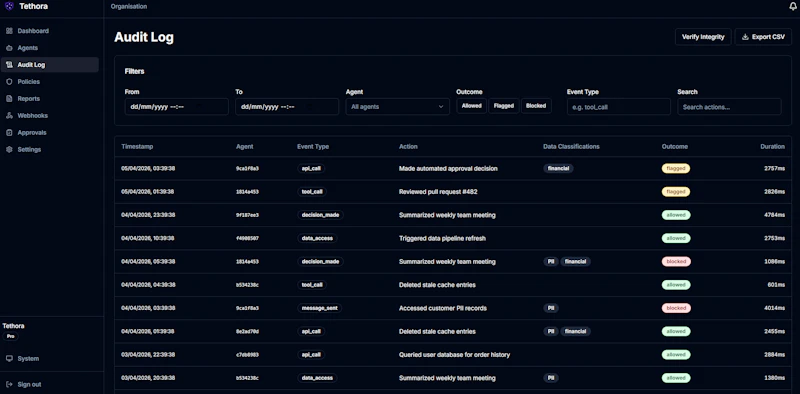Image resolution: width=800 pixels, height=394 pixels.
Task: Select "Accessed customer PII records" action
Action: click(x=442, y=308)
